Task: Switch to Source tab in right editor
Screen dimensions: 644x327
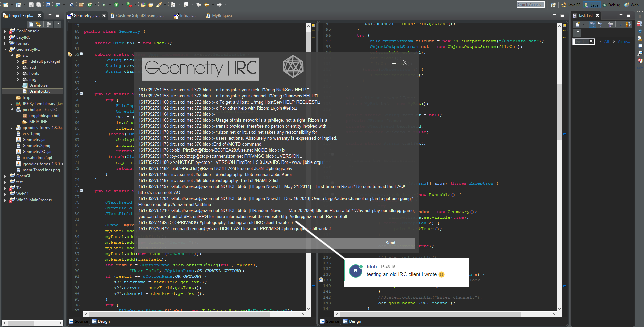Action: click(329, 321)
